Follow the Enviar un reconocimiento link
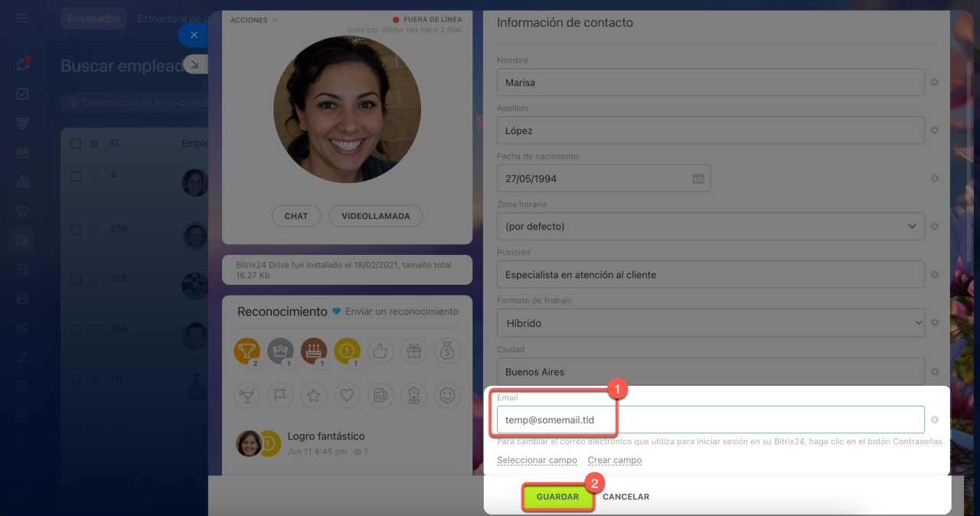 (402, 312)
